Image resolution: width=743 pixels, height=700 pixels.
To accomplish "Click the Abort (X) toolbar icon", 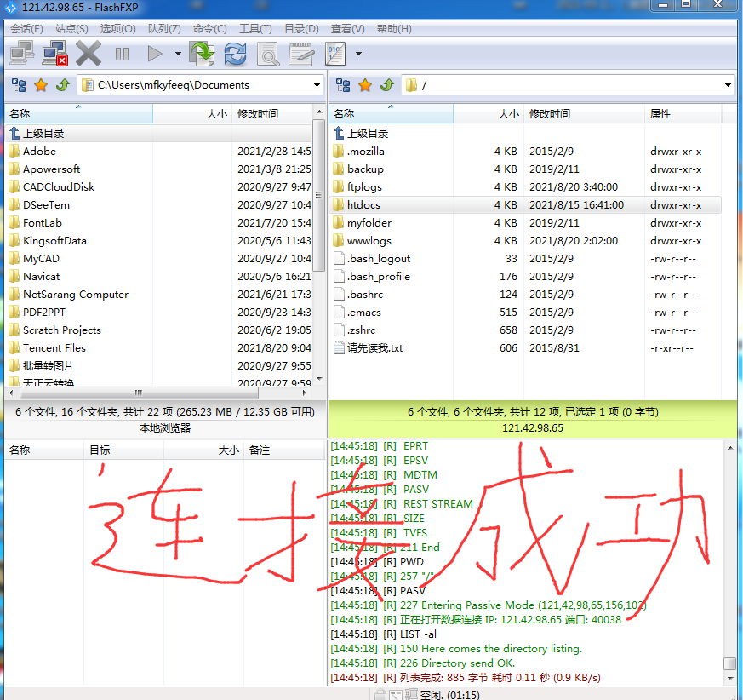I will coord(89,53).
